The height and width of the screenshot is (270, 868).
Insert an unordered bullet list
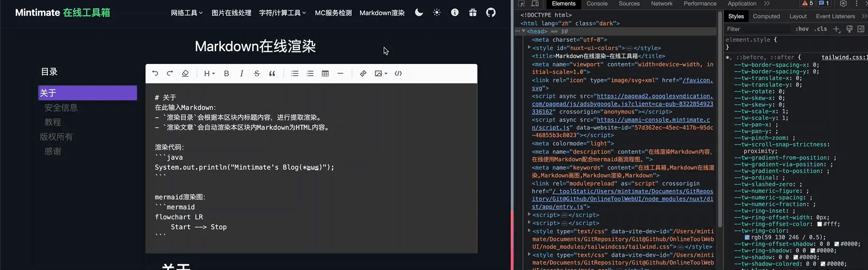(295, 73)
